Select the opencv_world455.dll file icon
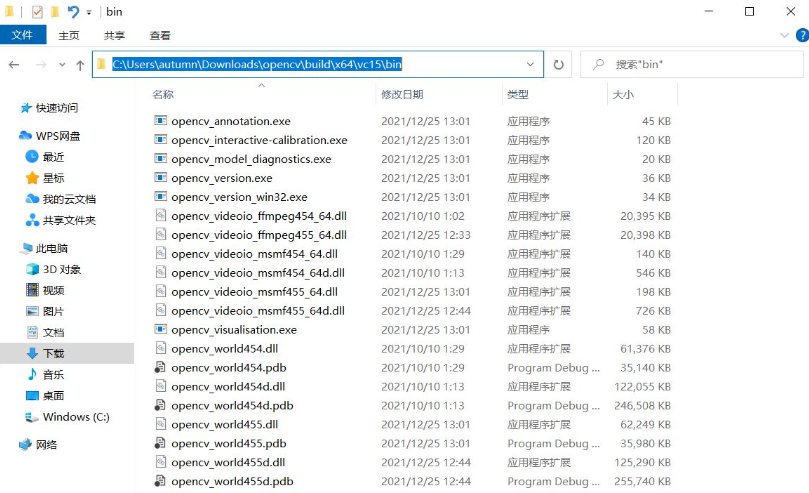The image size is (809, 493). coord(160,424)
